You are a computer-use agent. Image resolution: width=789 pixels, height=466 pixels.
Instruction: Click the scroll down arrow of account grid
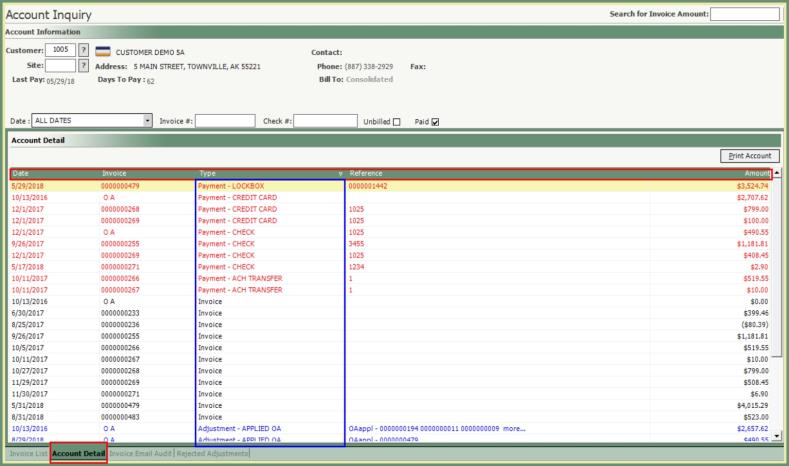point(777,436)
